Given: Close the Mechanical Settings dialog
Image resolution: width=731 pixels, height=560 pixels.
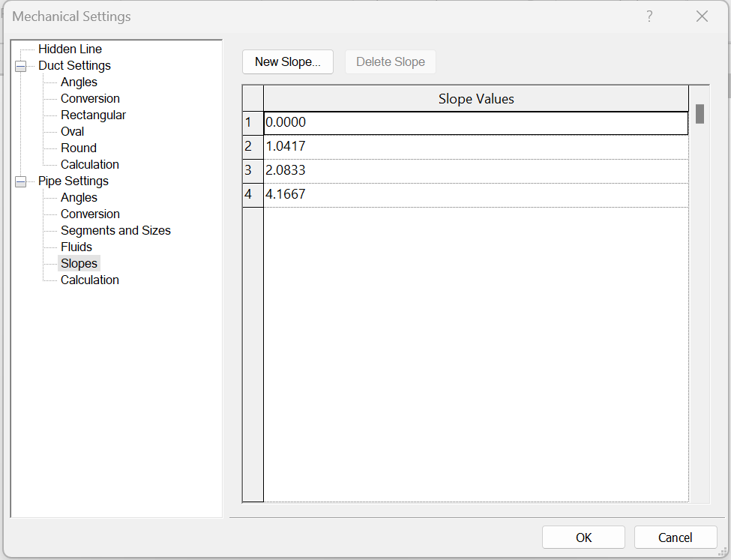Looking at the screenshot, I should [702, 16].
